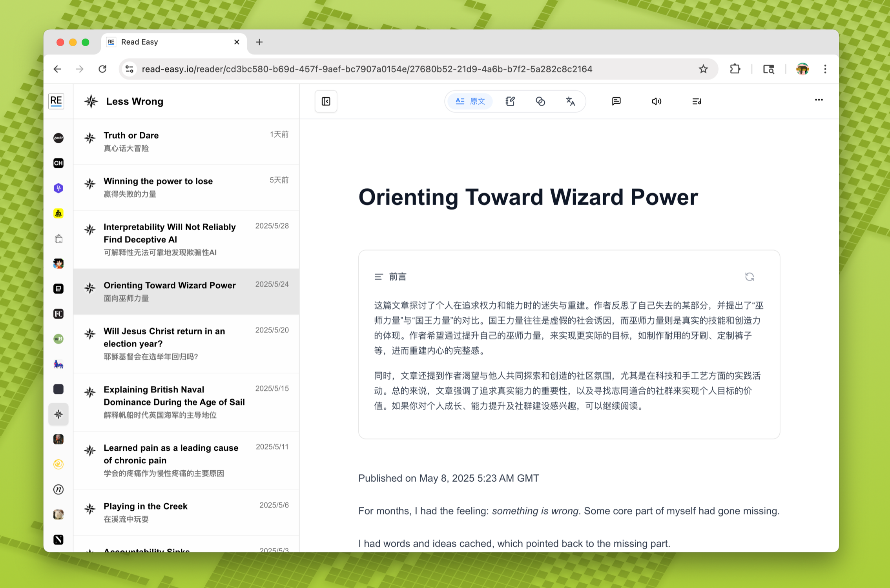The image size is (890, 588).
Task: Open the Goku avatar feed
Action: 58,264
